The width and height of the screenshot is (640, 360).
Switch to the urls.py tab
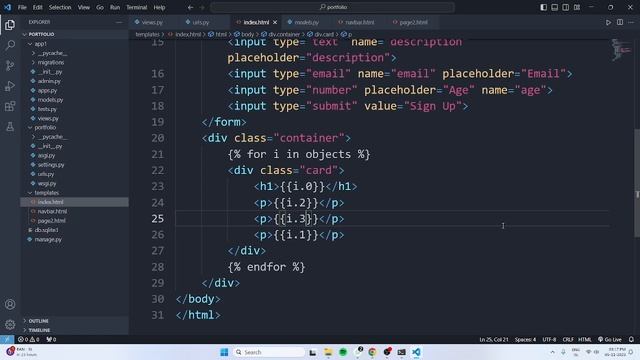pos(200,22)
